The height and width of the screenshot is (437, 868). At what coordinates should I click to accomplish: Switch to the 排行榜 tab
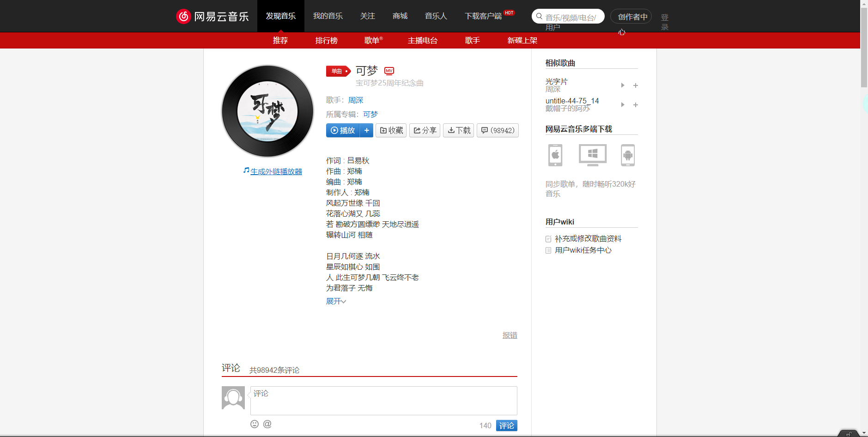pos(326,41)
